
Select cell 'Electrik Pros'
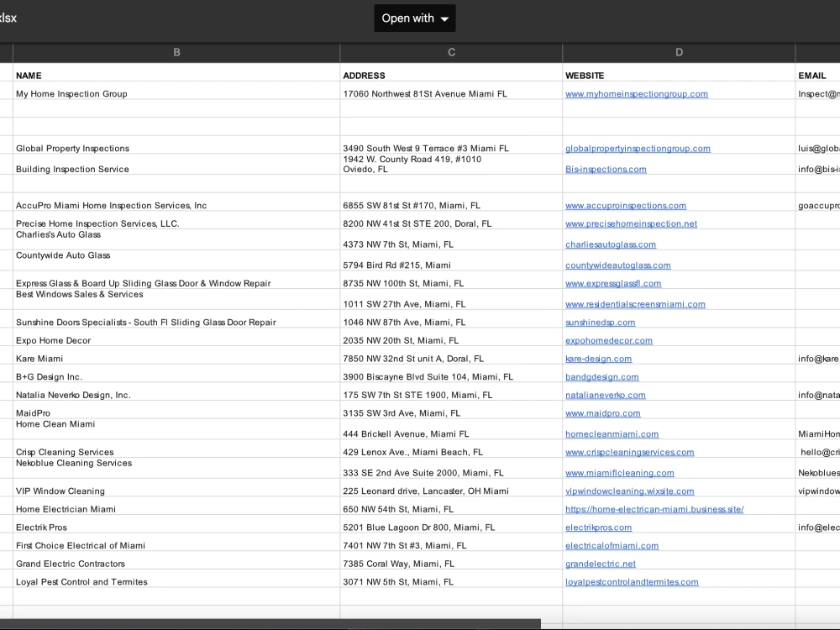click(176, 525)
